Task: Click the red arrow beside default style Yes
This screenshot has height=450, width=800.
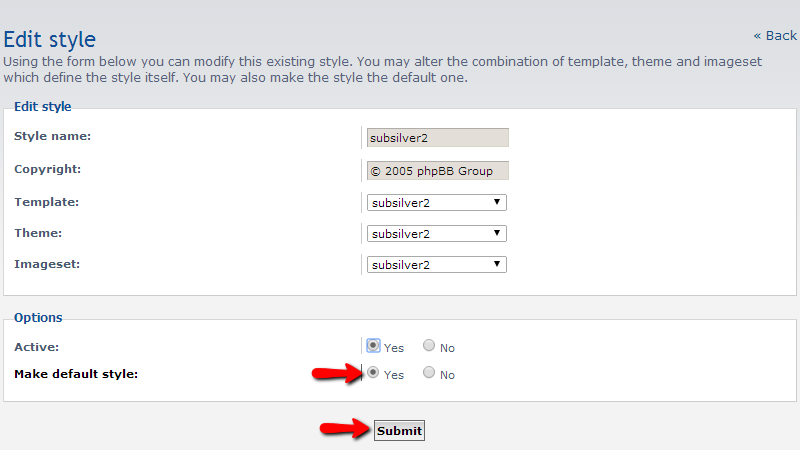Action: (336, 373)
